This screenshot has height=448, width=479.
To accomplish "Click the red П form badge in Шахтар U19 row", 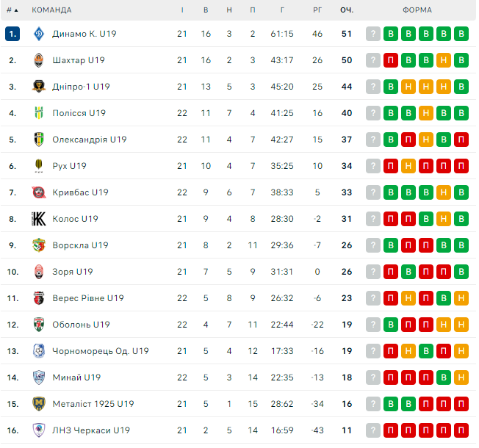I will click(x=391, y=60).
